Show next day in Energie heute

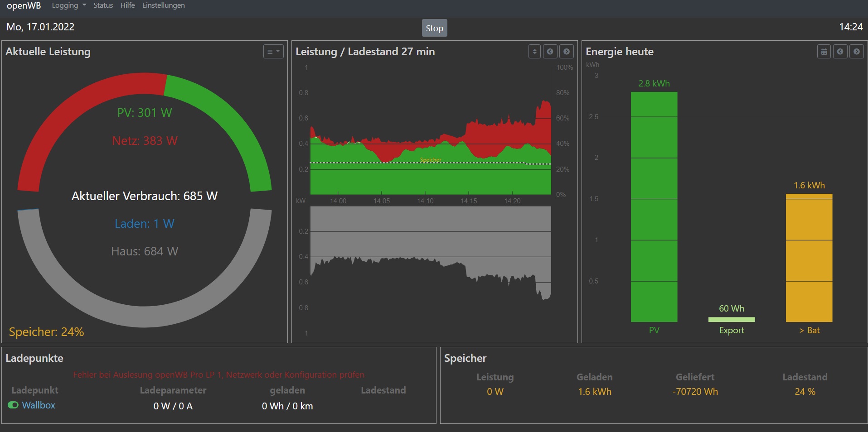point(857,52)
